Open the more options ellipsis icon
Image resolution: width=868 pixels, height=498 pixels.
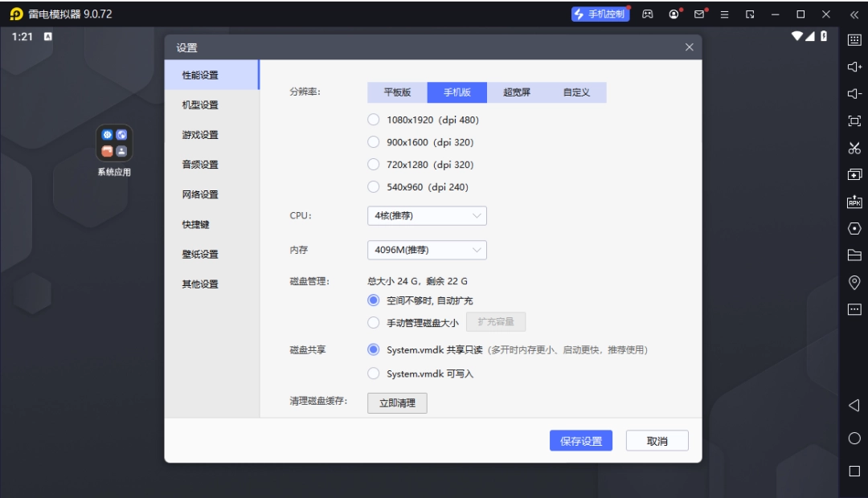pos(854,309)
